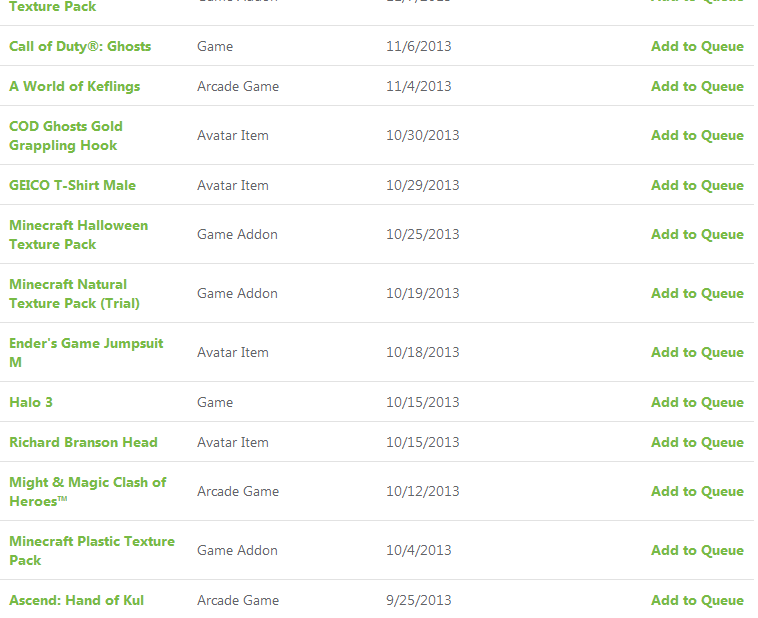Open Richard Branson Head avatar item
The height and width of the screenshot is (618, 758).
click(83, 442)
